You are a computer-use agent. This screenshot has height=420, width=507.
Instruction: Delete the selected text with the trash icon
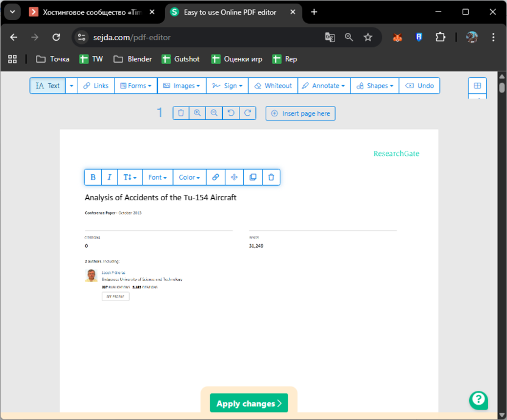[271, 177]
